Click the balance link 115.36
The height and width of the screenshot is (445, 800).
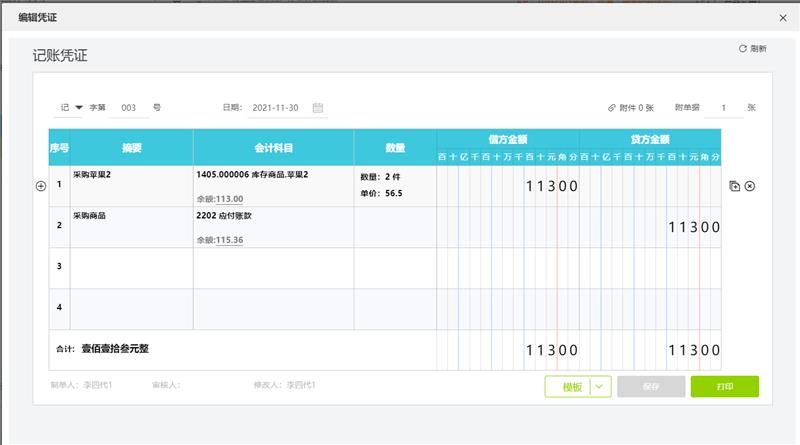click(229, 240)
